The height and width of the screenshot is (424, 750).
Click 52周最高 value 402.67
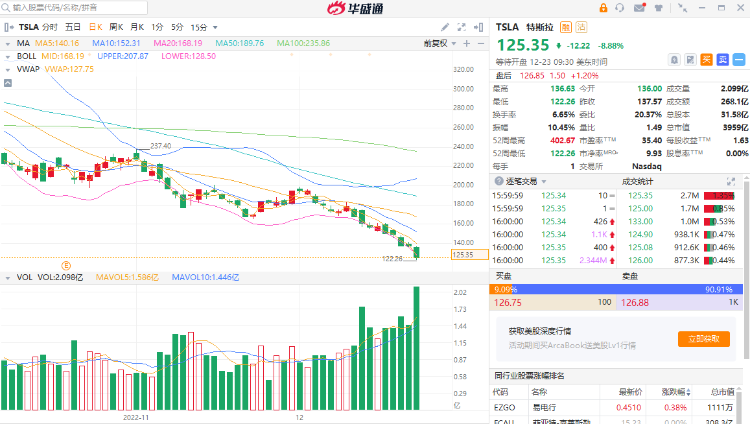click(562, 140)
